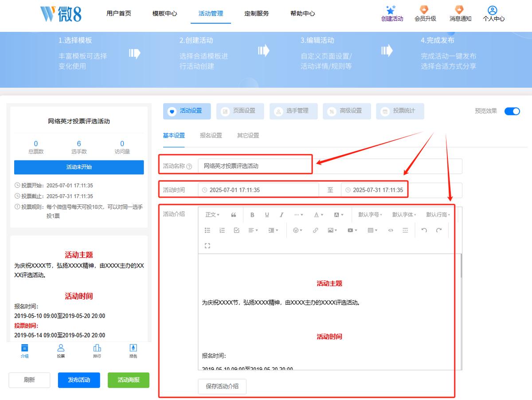Enter fullscreen editor mode
532x400 pixels.
(207, 245)
